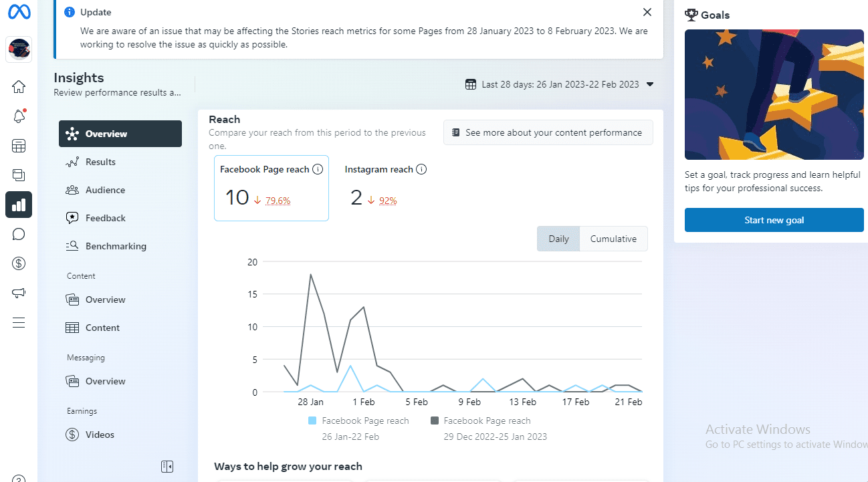Viewport: 868px width, 482px height.
Task: Click the calendar icon beside date range
Action: pyautogui.click(x=470, y=84)
